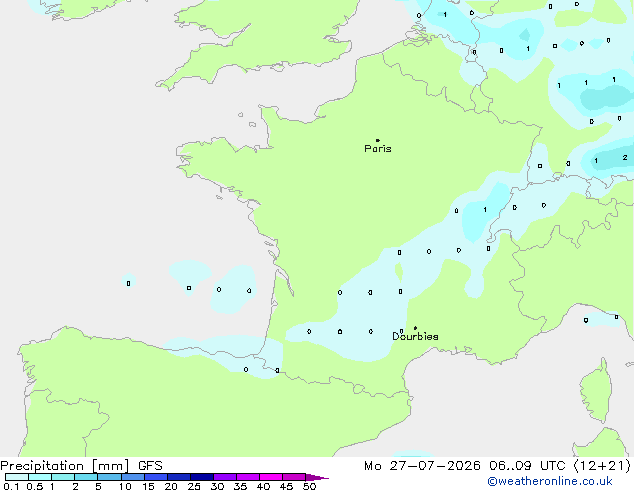Select the 20–25 mm dark blue swatch
Screen dimensions: 634x490
tap(179, 477)
